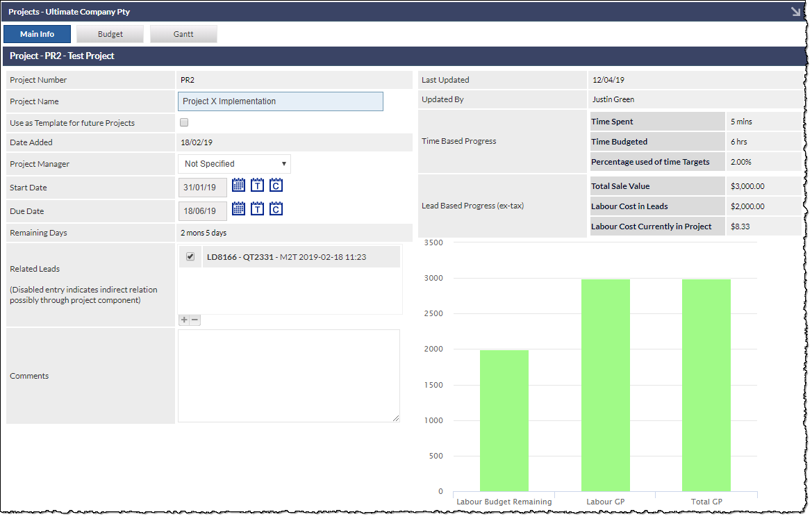Click the Total GP bar in chart
812x519 pixels.
pos(706,386)
